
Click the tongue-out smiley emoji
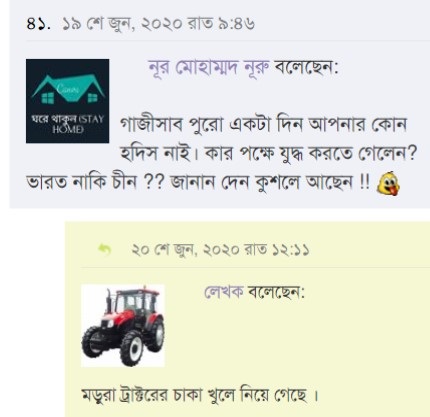click(x=388, y=183)
